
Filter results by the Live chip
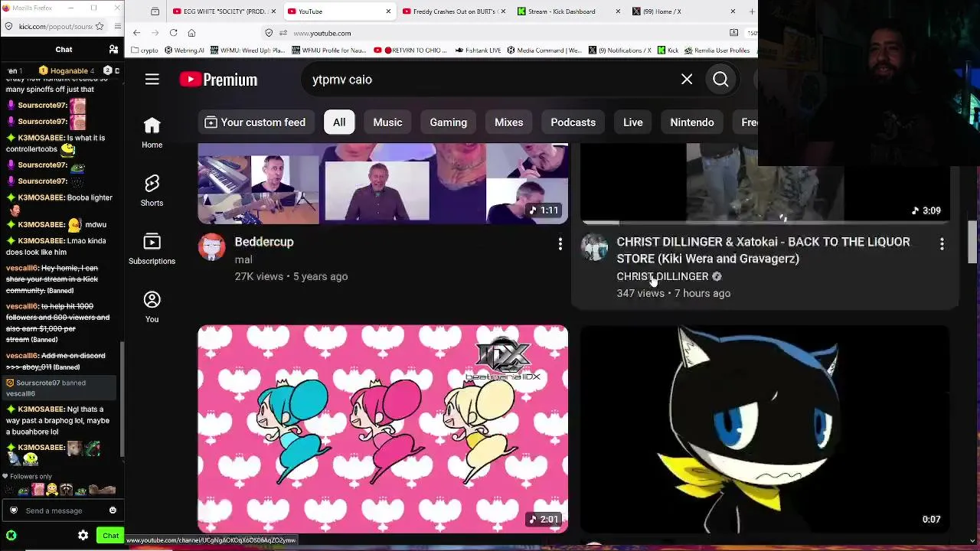click(x=632, y=122)
